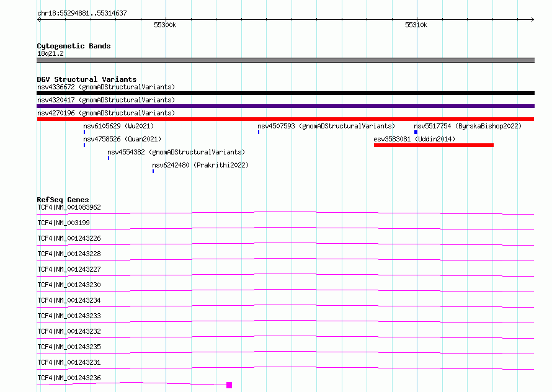Screen dimensions: 552x392
Task: Select the 18q21.2 band label
Action: point(50,53)
